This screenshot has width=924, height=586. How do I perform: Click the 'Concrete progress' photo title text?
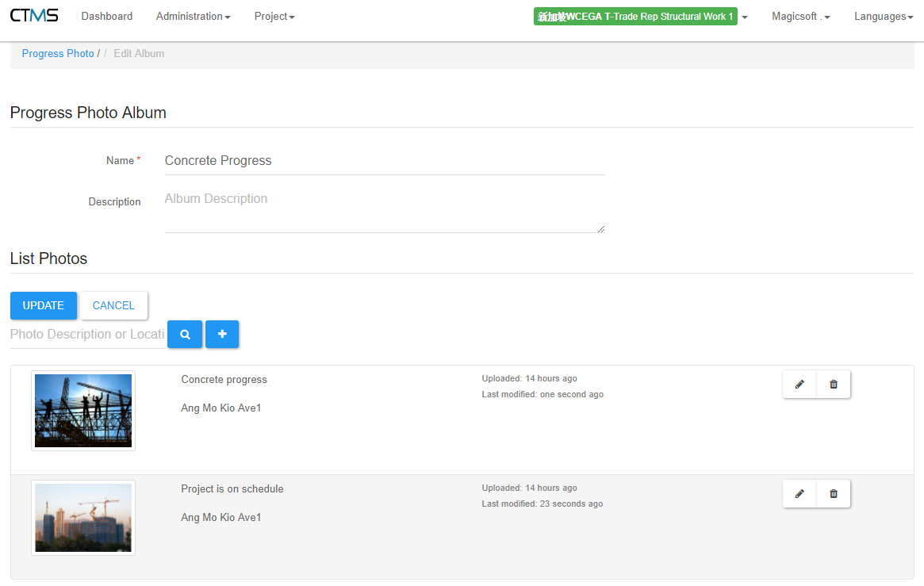coord(224,380)
